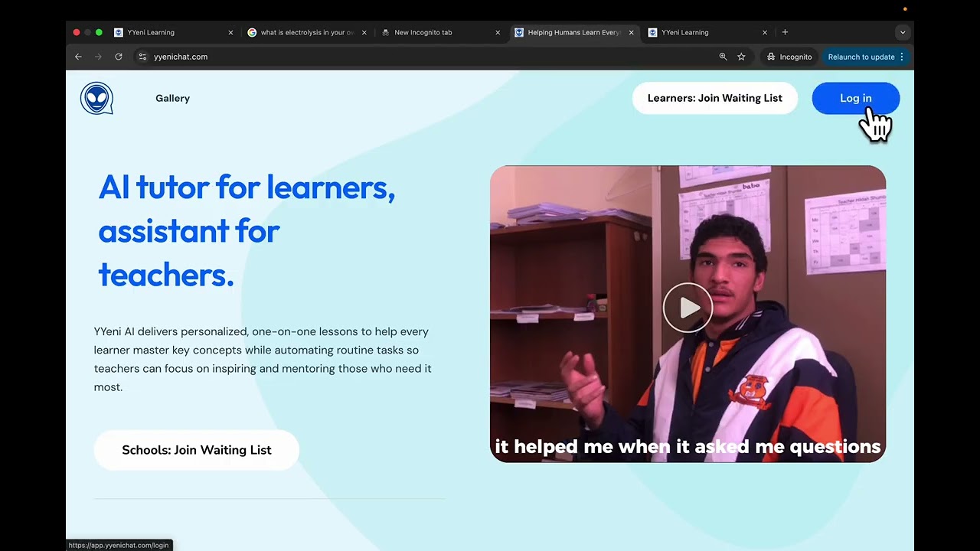Click the 'YYeni AI delivers personalized' paragraph
Screen dimensions: 980x551
pos(263,359)
